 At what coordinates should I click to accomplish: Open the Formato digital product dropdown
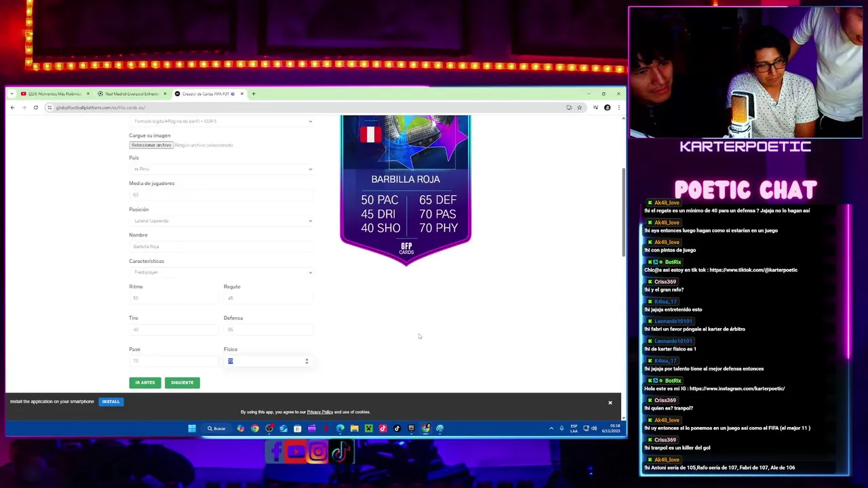[221, 121]
